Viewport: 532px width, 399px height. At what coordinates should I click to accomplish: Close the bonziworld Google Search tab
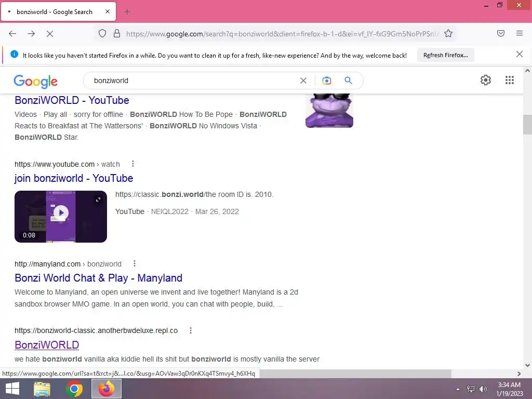[x=108, y=11]
